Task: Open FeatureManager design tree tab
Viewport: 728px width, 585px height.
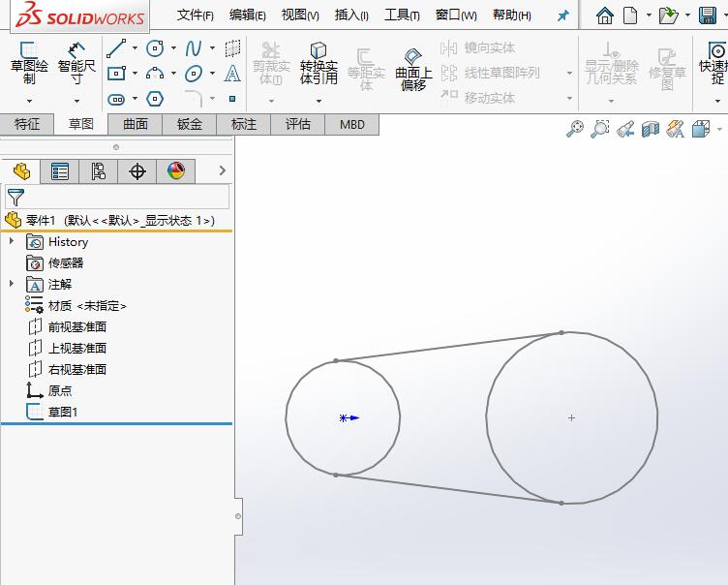Action: click(21, 171)
